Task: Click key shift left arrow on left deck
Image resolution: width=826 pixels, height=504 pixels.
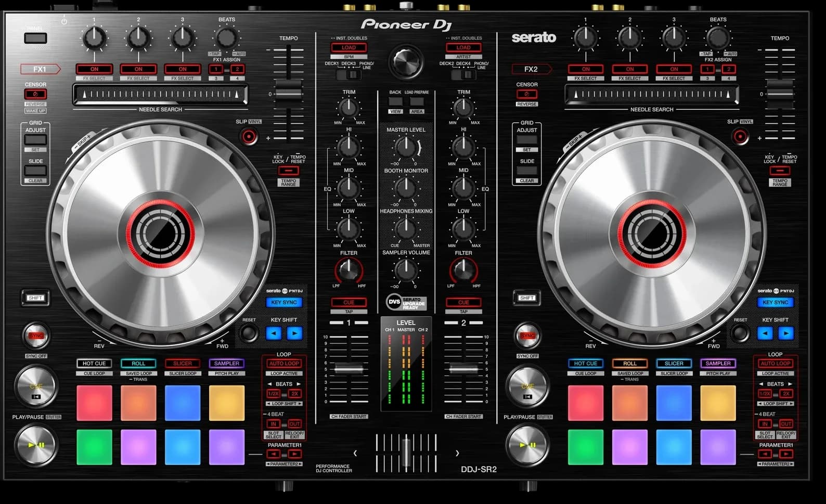Action: coord(274,333)
